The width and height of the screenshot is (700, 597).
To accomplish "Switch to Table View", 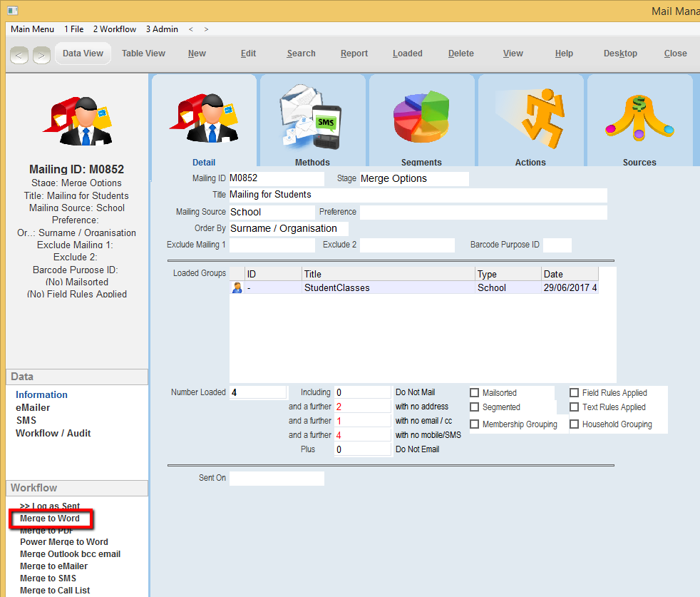I will coord(143,53).
